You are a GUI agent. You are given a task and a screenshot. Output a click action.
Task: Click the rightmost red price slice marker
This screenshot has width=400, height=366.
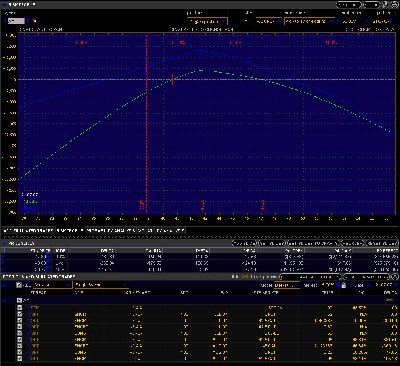263,205
